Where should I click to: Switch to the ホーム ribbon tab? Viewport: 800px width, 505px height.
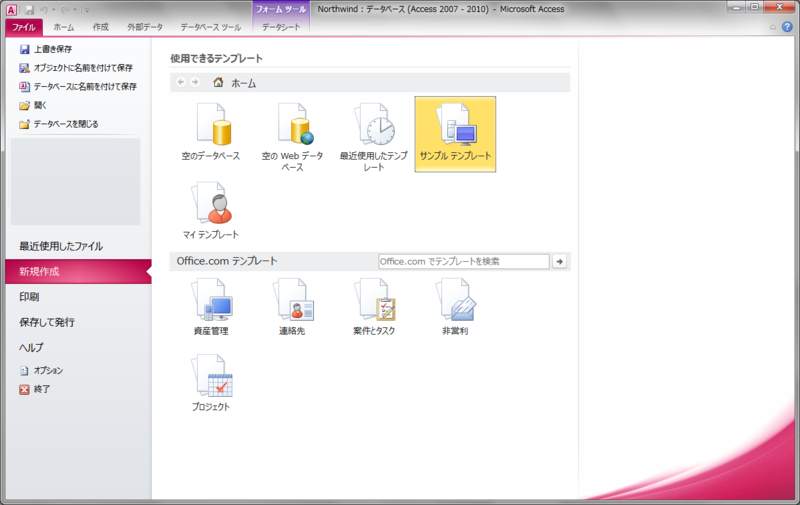tap(64, 27)
